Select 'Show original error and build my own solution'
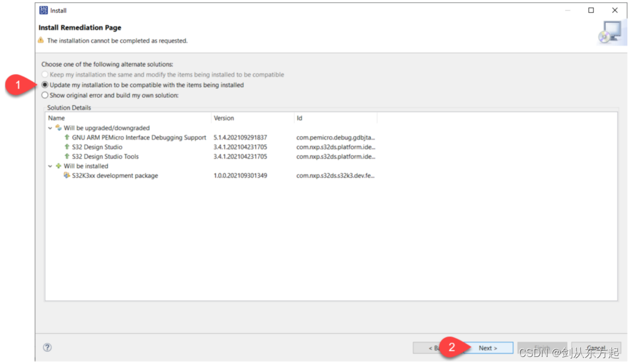Image resolution: width=628 pixels, height=364 pixels. (x=45, y=95)
